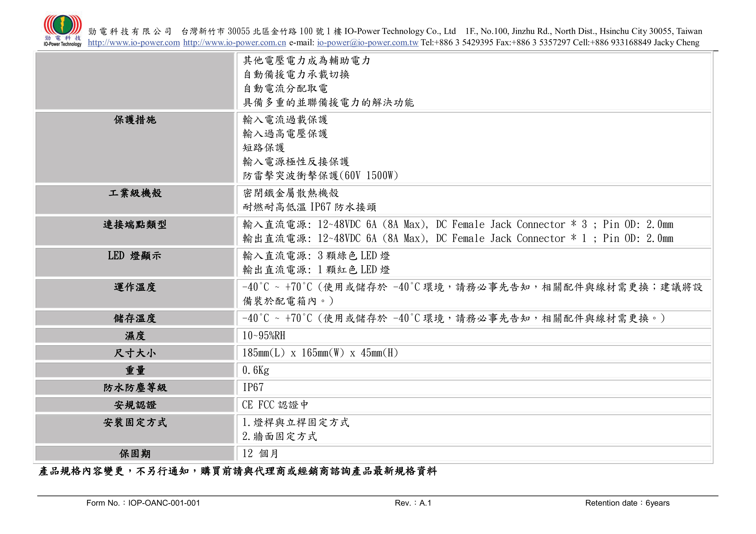The image size is (756, 534).
Task: Click the 尺寸大小 row header
Action: (135, 353)
